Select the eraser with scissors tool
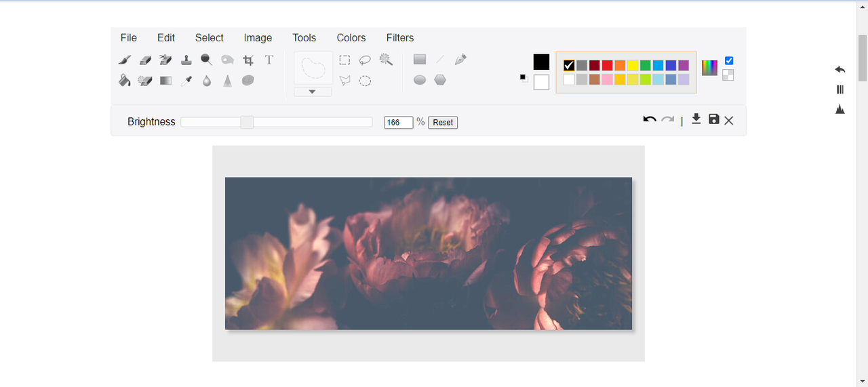The image size is (868, 387). coord(165,60)
